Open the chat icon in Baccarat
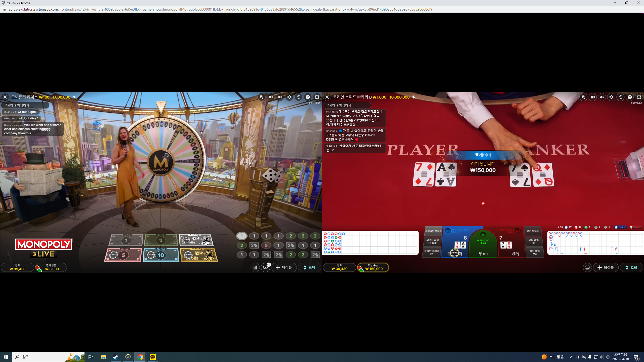Viewport: 644px width, 362px height. click(x=583, y=97)
